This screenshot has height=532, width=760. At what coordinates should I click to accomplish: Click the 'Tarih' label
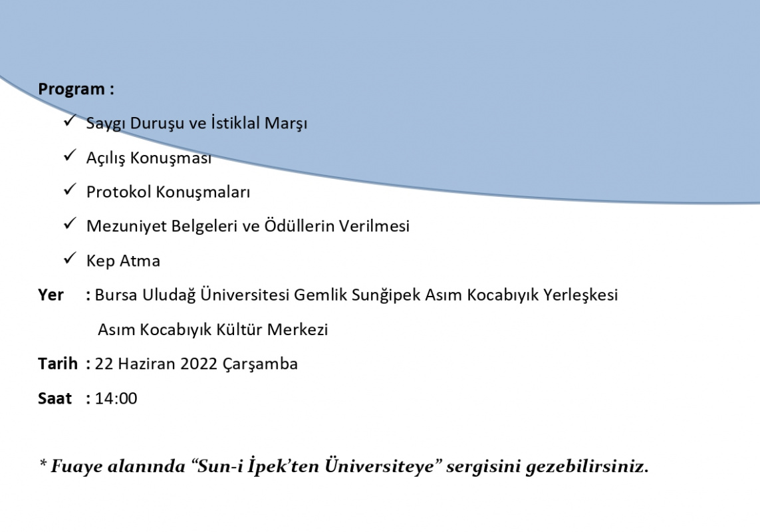(x=58, y=364)
